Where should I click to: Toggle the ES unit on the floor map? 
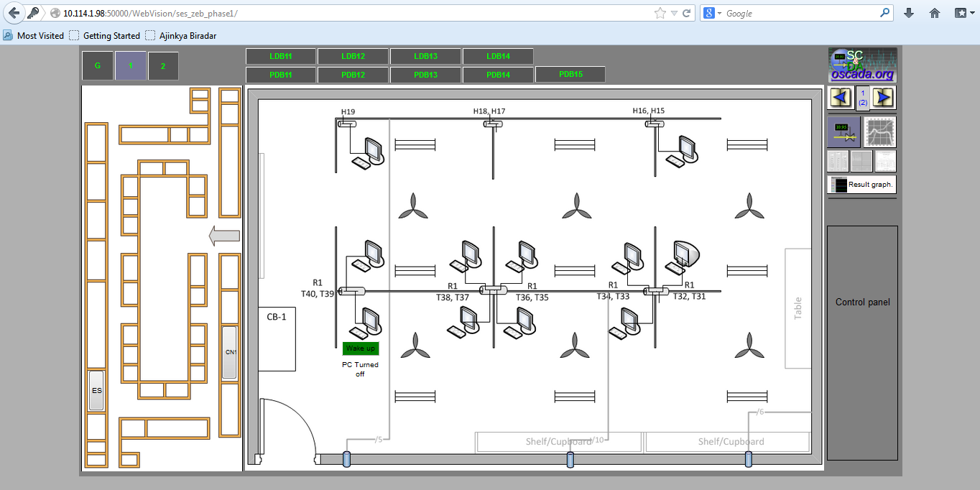96,390
